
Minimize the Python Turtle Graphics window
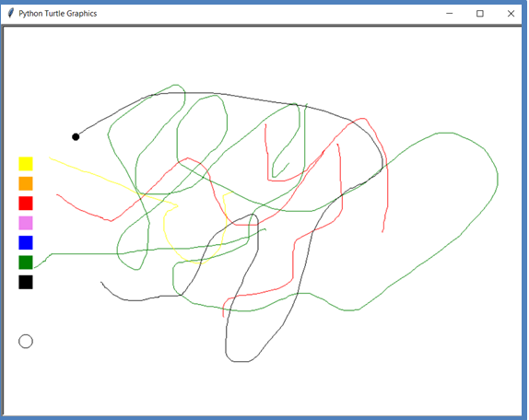[450, 14]
